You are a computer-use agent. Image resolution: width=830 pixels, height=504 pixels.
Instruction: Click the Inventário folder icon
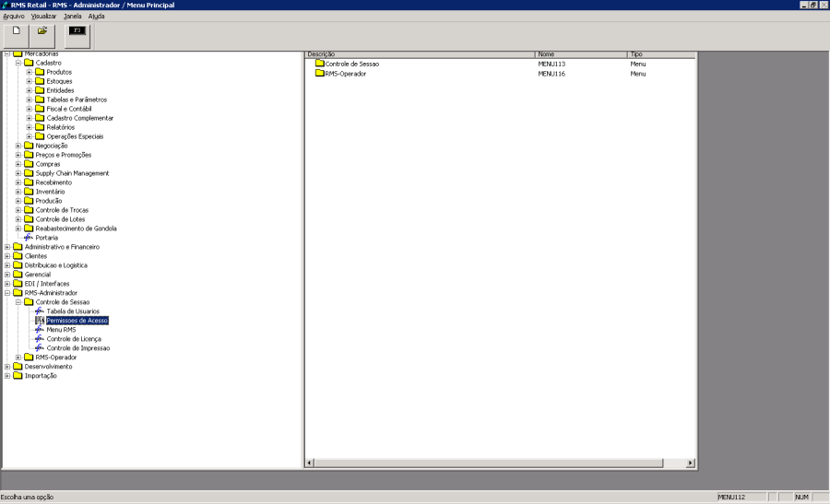(x=29, y=192)
